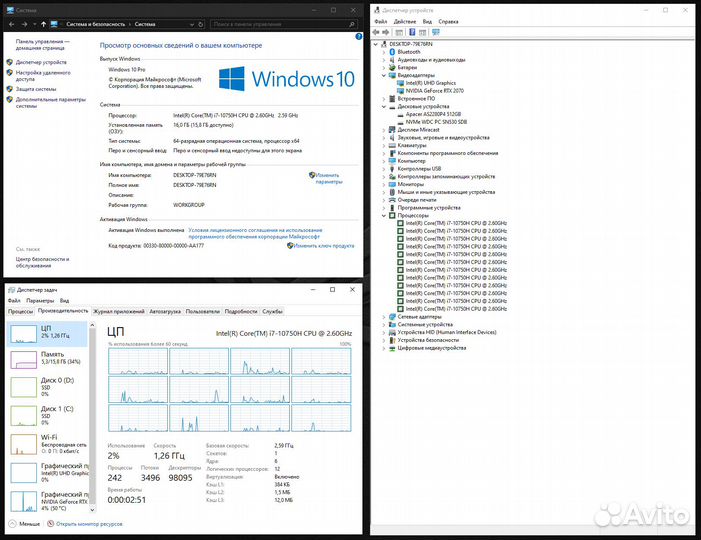This screenshot has width=701, height=540.
Task: Switch to the Автозагрузка tab
Action: (166, 312)
